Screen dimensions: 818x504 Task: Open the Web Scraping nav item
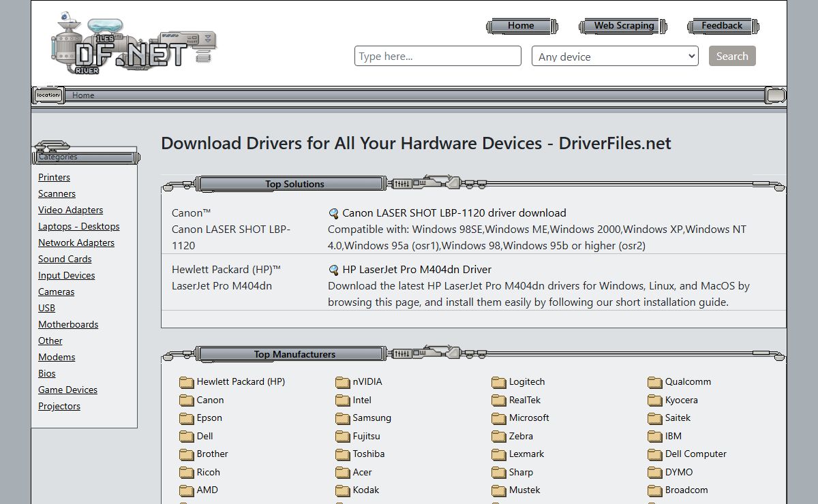coord(624,26)
